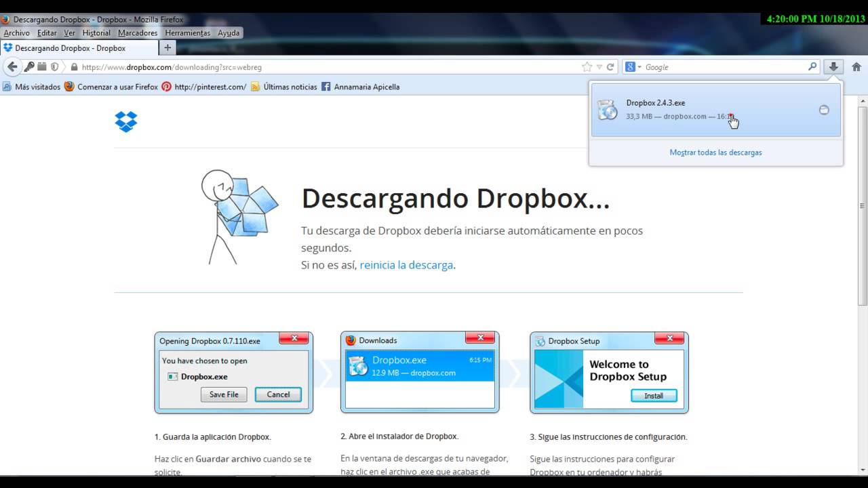Click the Dropbox 2.4.3.exe installer file icon
The height and width of the screenshot is (488, 868).
(x=607, y=110)
